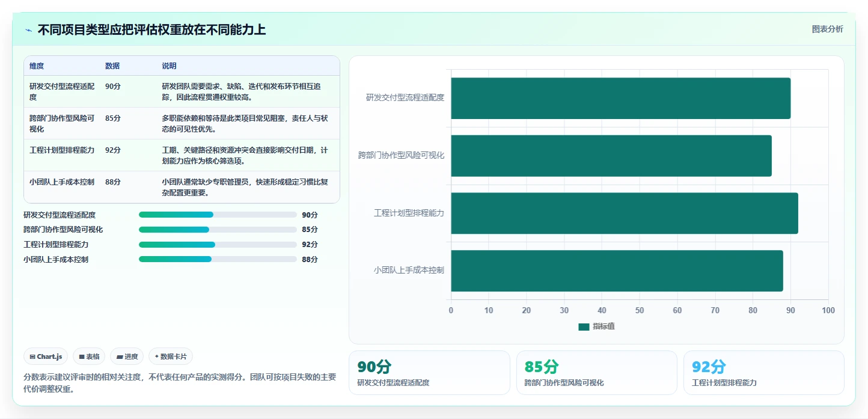Screen dimensions: 868x419
Task: Click the 50 axis tick label
Action: pos(640,311)
